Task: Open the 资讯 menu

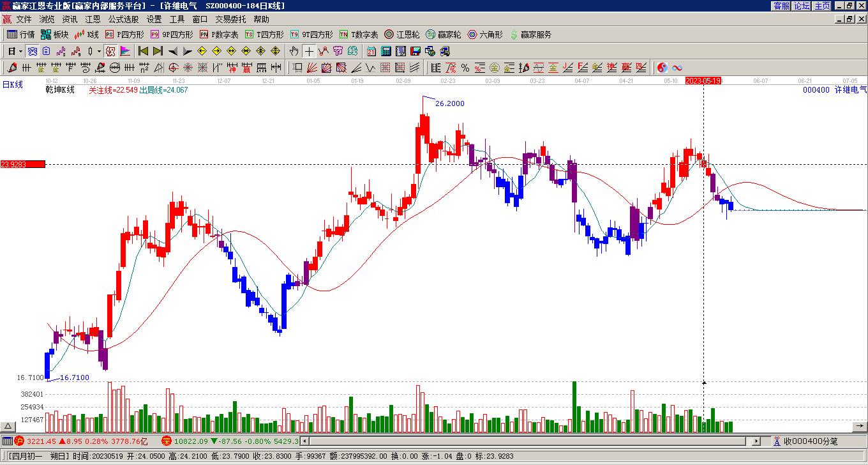Action: point(70,20)
